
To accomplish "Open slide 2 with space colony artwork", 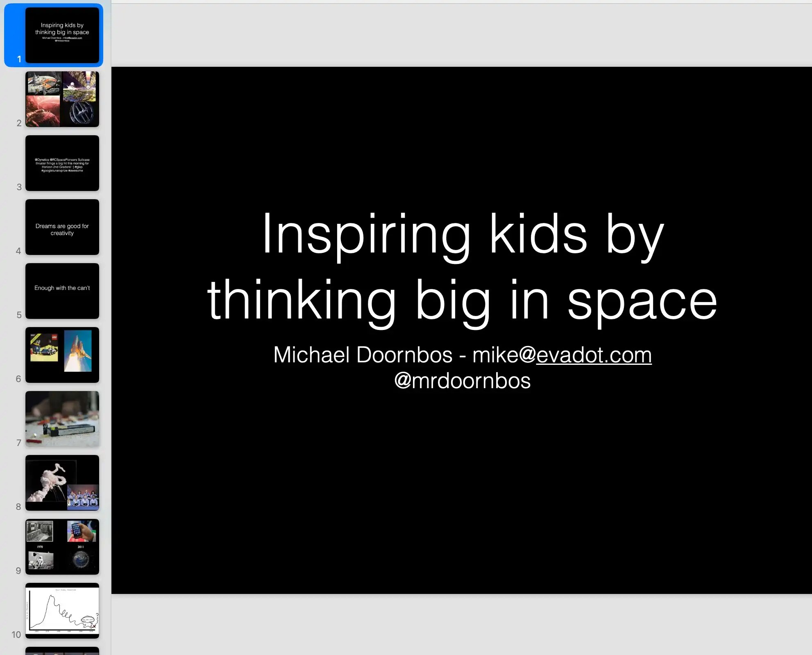I will tap(62, 99).
